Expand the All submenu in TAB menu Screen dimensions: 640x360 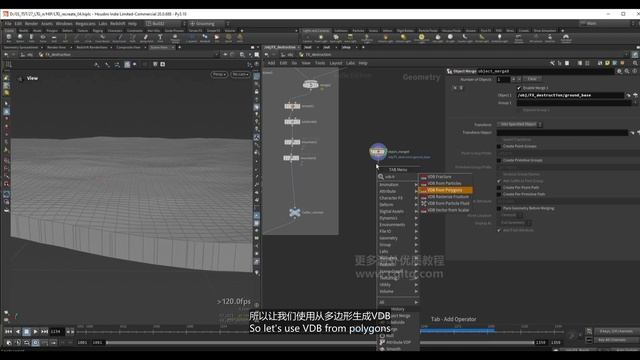(x=398, y=302)
